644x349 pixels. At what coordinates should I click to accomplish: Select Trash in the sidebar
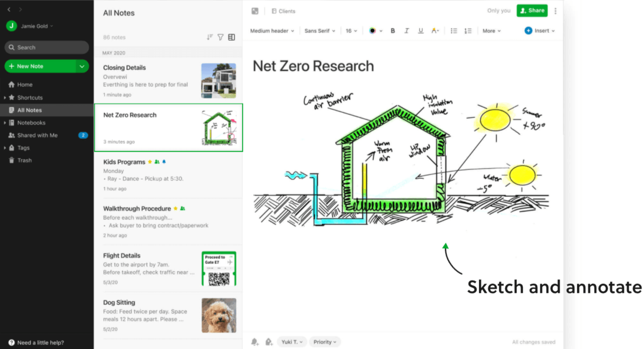tap(24, 160)
